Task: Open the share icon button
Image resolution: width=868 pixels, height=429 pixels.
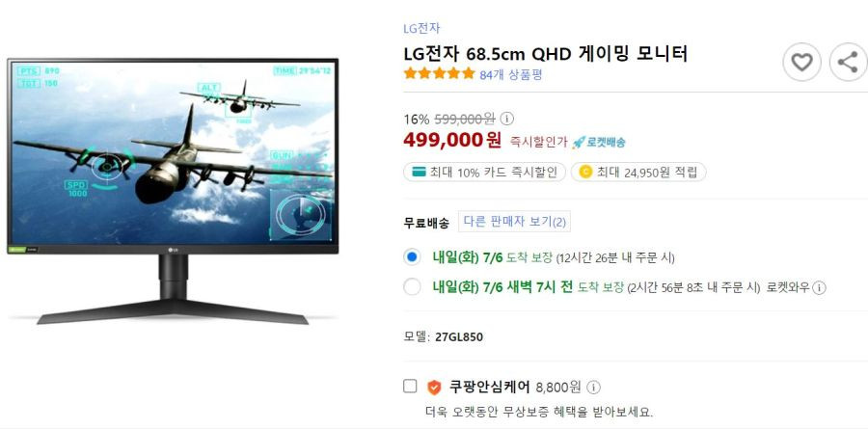Action: (x=848, y=62)
